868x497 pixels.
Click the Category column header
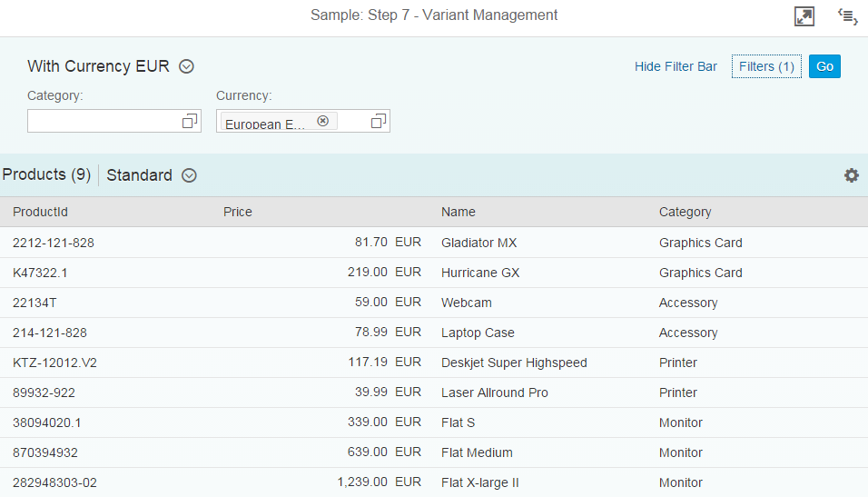pyautogui.click(x=685, y=212)
